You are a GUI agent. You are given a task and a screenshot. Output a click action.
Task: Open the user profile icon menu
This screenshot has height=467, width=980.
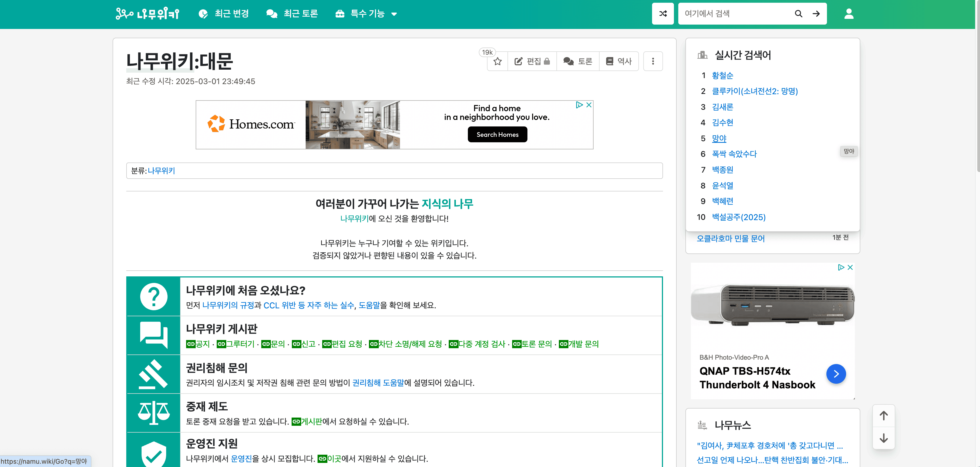point(849,14)
